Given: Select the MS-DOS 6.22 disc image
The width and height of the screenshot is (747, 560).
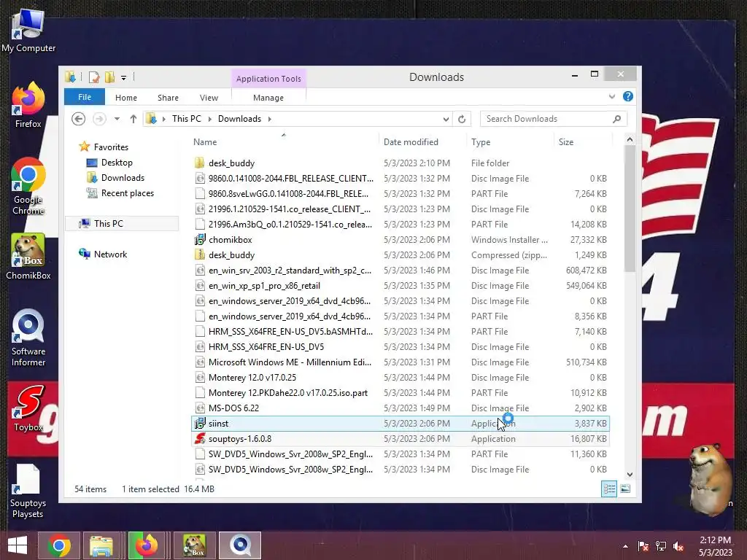Looking at the screenshot, I should [x=400, y=408].
